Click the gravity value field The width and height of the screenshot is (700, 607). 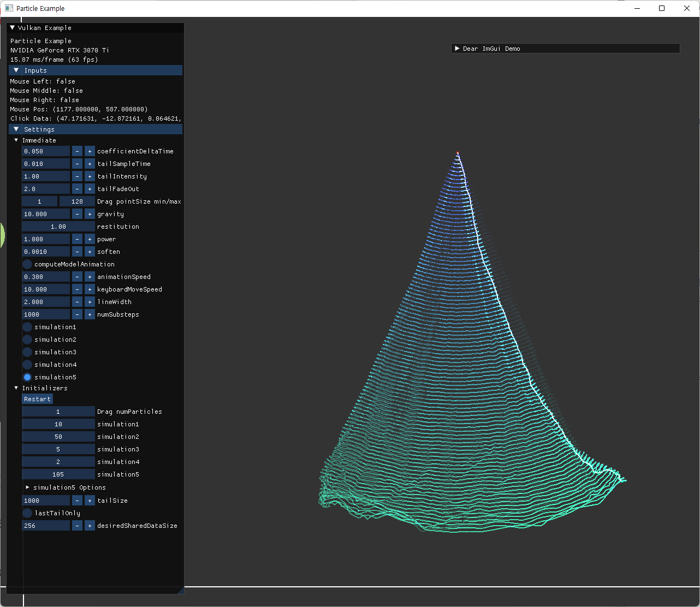[x=46, y=214]
